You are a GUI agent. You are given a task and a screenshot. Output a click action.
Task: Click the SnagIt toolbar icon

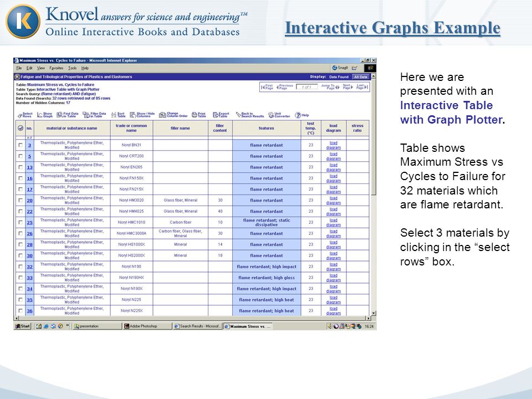point(340,68)
